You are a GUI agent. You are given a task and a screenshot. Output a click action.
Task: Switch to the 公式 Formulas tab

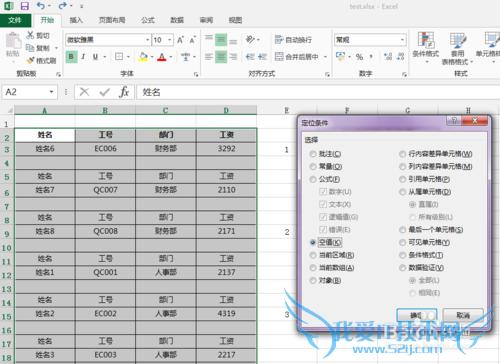tap(148, 20)
